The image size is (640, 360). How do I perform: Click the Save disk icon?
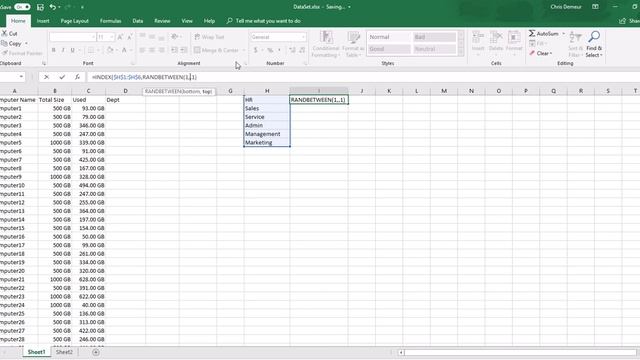[x=40, y=7]
